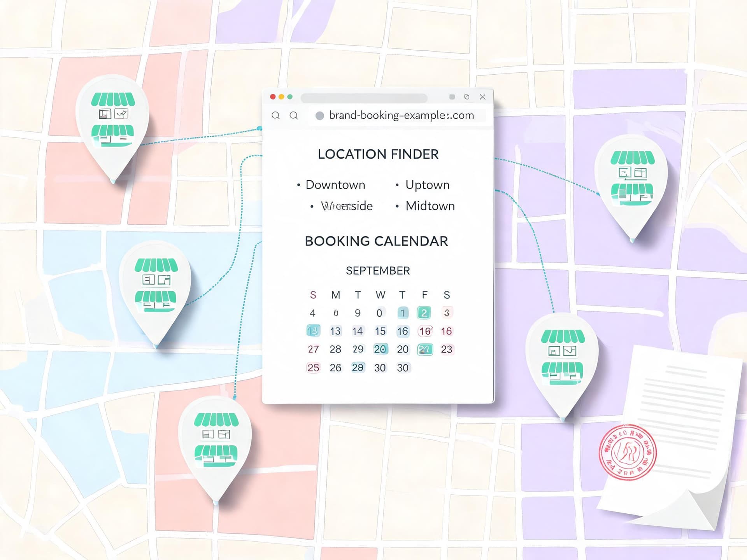Click the circle icon left of the X button

click(467, 97)
